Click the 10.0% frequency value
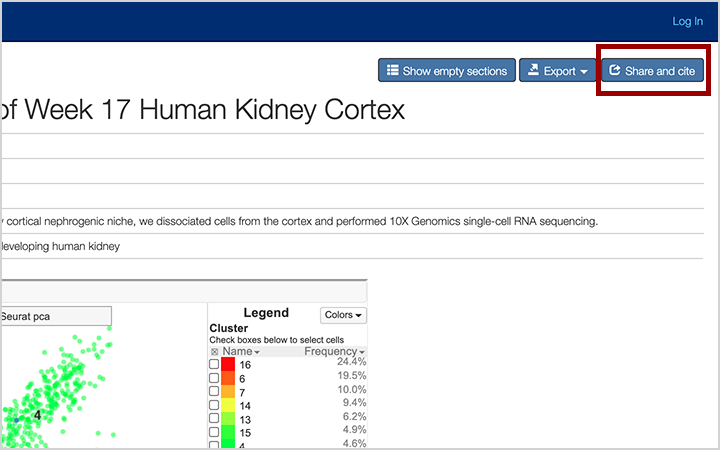This screenshot has height=450, width=720. [351, 389]
